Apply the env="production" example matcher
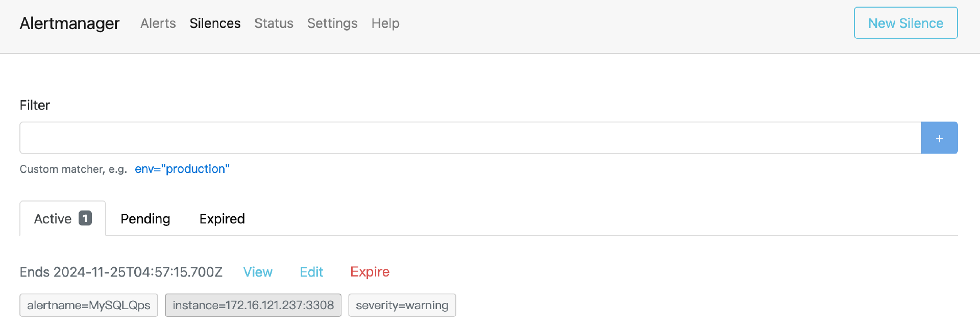The height and width of the screenshot is (327, 980). tap(182, 169)
